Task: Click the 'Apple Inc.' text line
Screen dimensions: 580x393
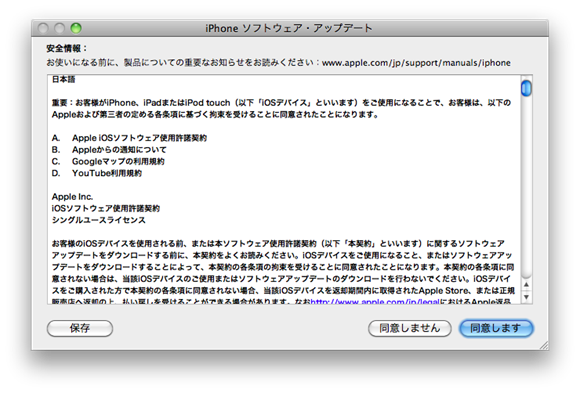Action: click(x=72, y=196)
